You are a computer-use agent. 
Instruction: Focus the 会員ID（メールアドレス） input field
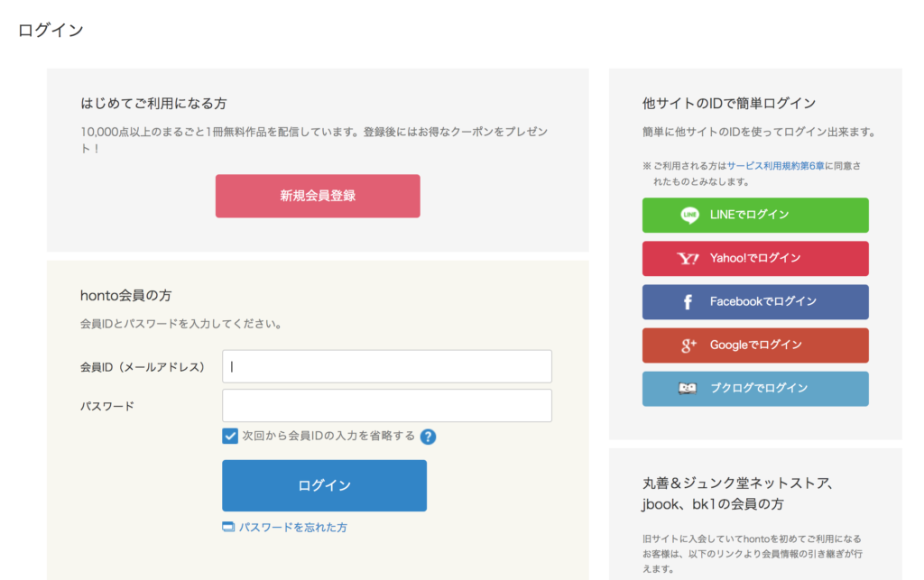pyautogui.click(x=387, y=366)
